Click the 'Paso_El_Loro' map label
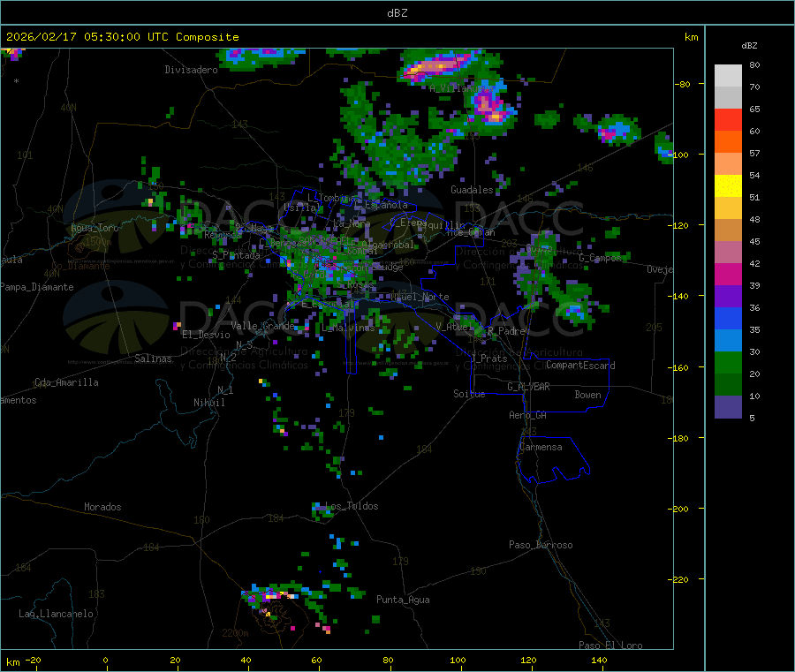This screenshot has width=795, height=672. coord(610,646)
